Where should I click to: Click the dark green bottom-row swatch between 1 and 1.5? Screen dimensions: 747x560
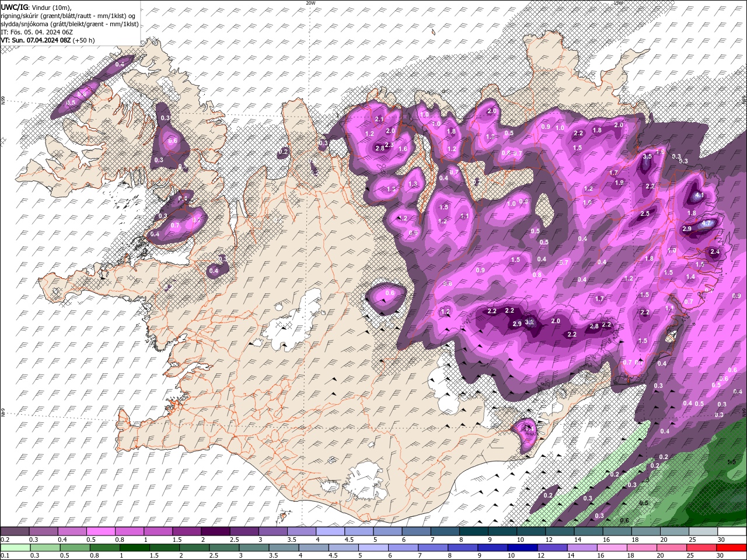[135, 547]
